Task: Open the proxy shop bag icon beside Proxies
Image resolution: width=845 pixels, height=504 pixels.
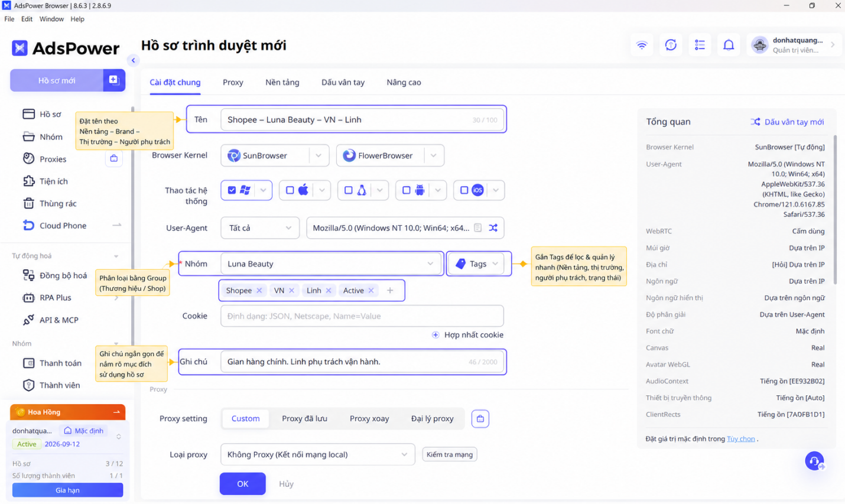Action: 114,158
